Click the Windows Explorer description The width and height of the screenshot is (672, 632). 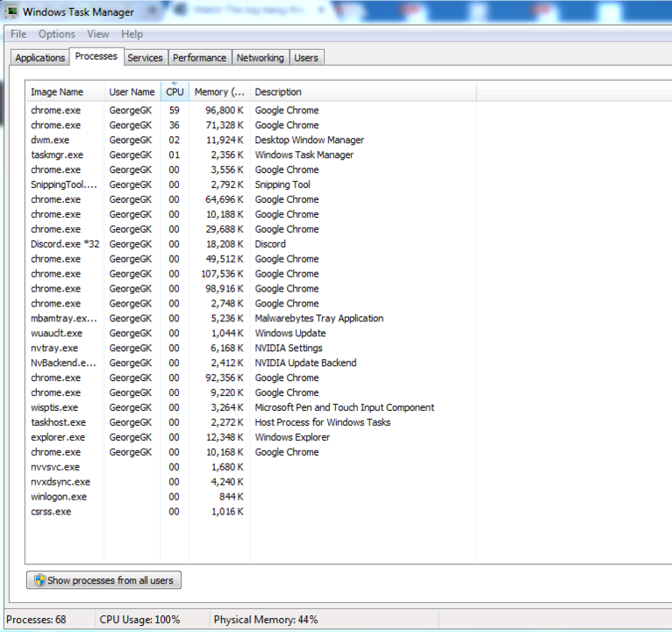pos(292,437)
